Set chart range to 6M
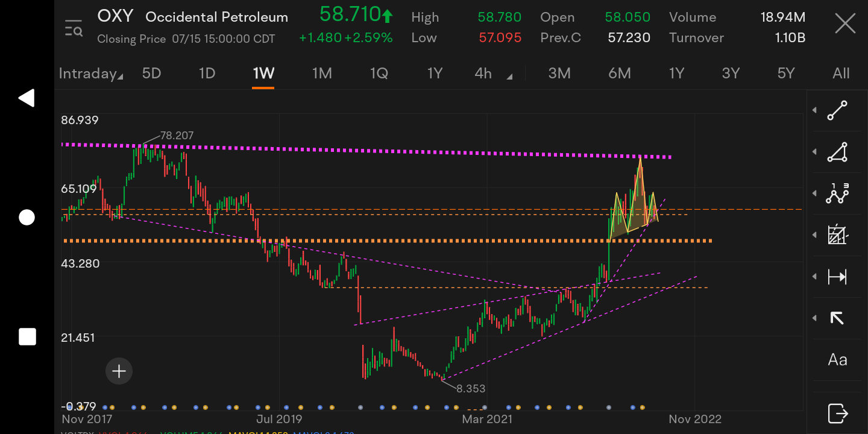 [620, 74]
